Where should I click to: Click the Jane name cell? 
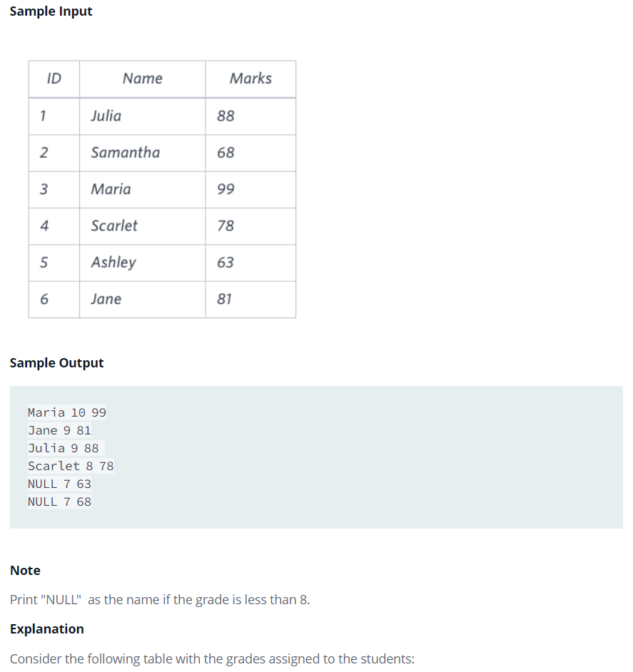click(x=143, y=299)
